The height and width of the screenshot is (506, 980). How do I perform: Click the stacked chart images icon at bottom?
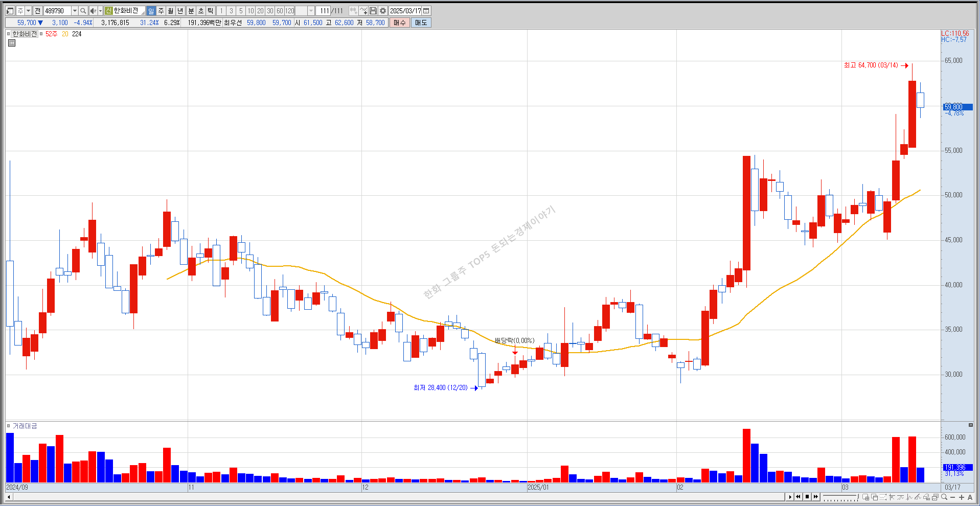tap(935, 497)
